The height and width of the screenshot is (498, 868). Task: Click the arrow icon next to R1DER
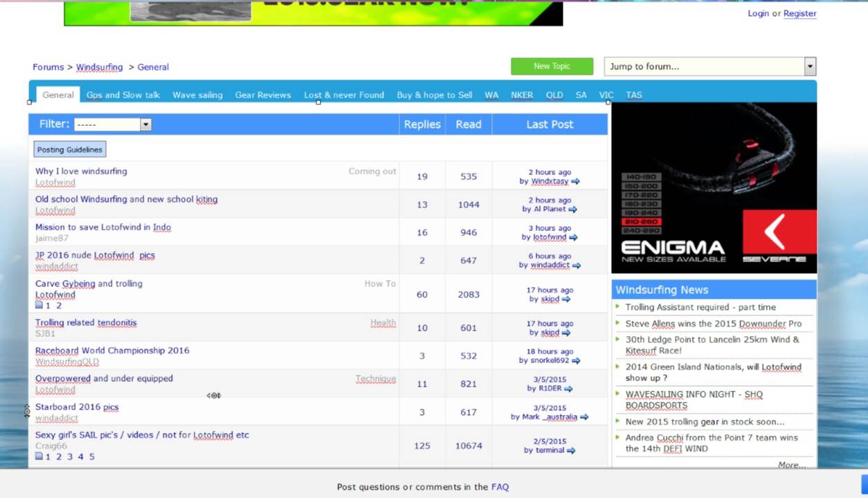click(x=568, y=389)
